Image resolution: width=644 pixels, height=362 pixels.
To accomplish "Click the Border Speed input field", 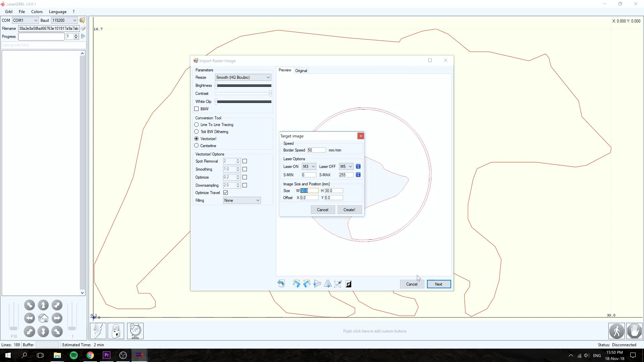I will pos(316,150).
